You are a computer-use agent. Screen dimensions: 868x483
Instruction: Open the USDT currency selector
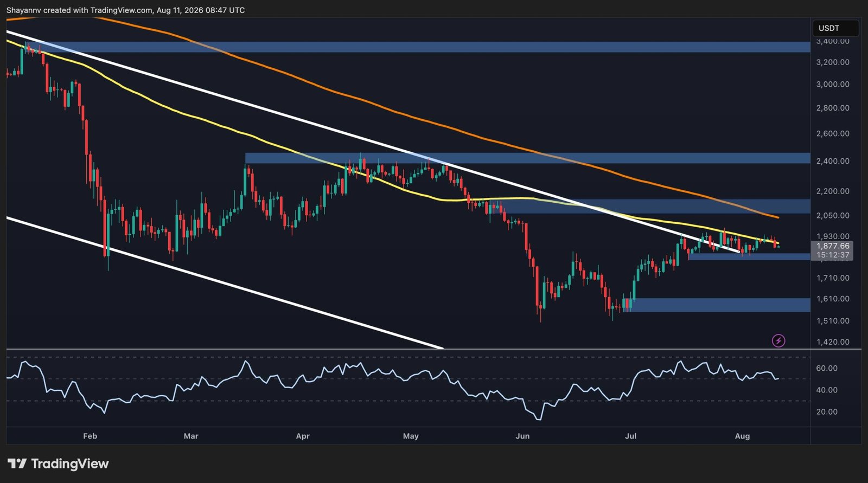[835, 28]
